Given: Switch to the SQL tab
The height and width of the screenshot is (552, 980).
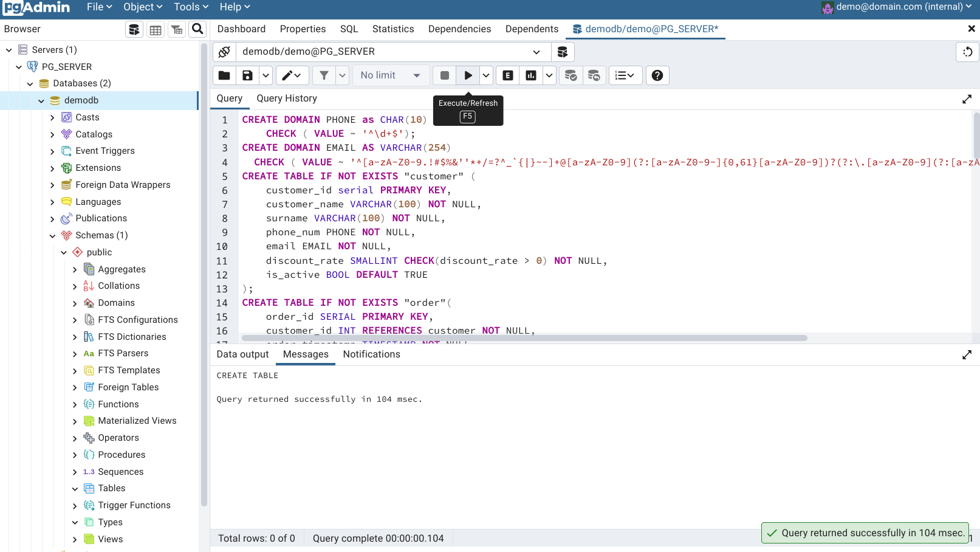Looking at the screenshot, I should [x=349, y=29].
